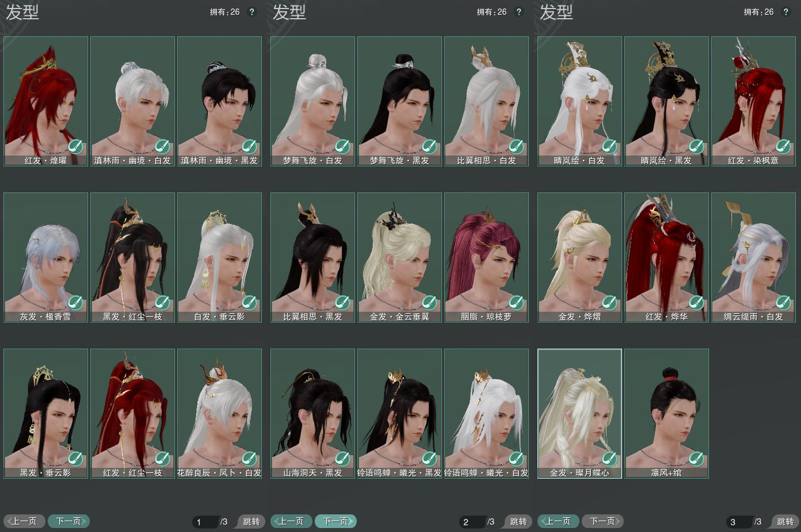This screenshot has height=532, width=801.
Task: Click 跳转 jump button in page 2 panel
Action: coord(518,521)
